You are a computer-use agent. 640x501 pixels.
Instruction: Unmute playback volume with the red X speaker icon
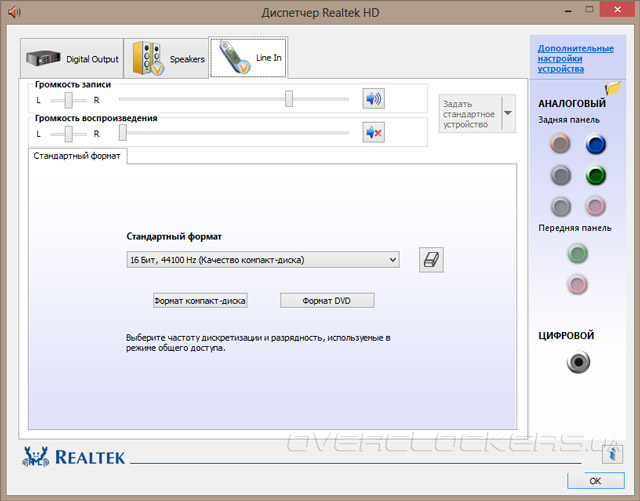(373, 132)
